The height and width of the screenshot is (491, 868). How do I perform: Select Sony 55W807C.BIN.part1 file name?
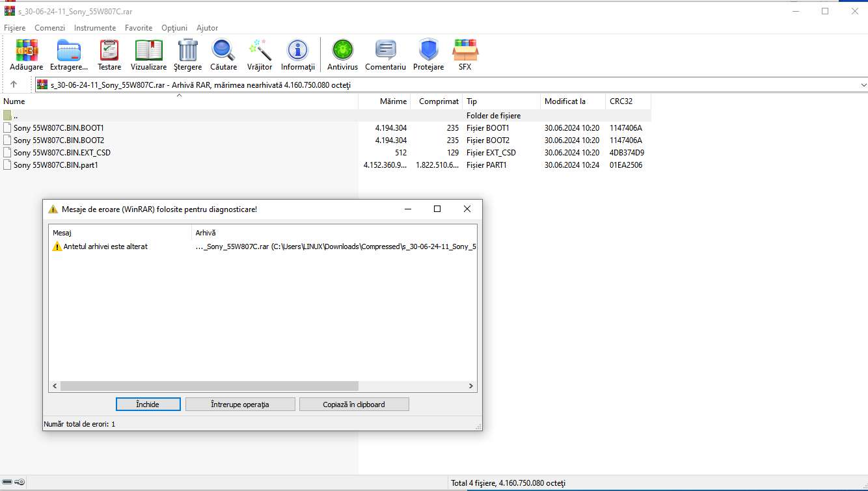(56, 165)
